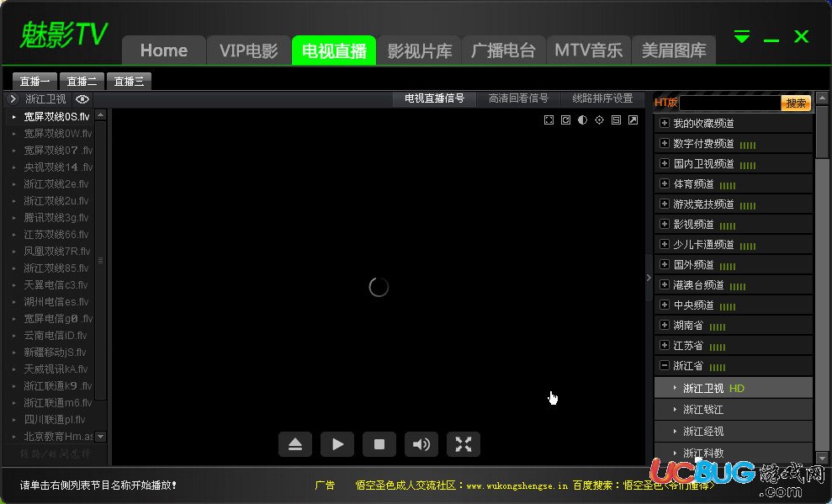Select the 直播一 sub-tab
Screen dimensions: 832x504
pos(34,81)
